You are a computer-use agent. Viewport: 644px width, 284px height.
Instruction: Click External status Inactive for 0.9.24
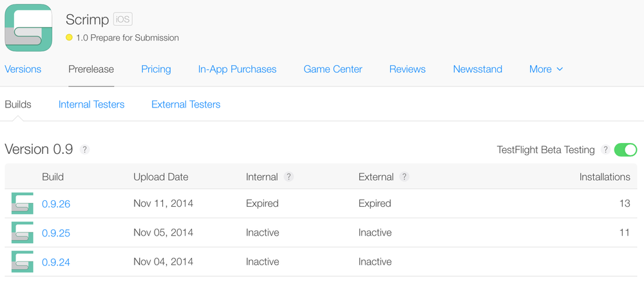(x=375, y=262)
